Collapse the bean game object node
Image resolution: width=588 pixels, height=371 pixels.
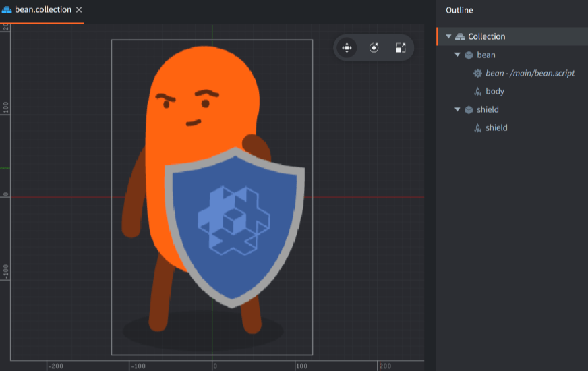[458, 55]
